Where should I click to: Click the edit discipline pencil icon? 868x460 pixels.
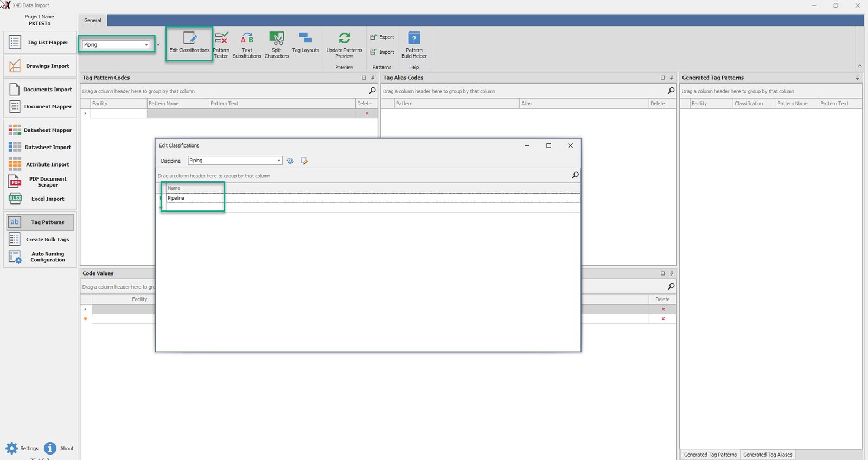[304, 161]
